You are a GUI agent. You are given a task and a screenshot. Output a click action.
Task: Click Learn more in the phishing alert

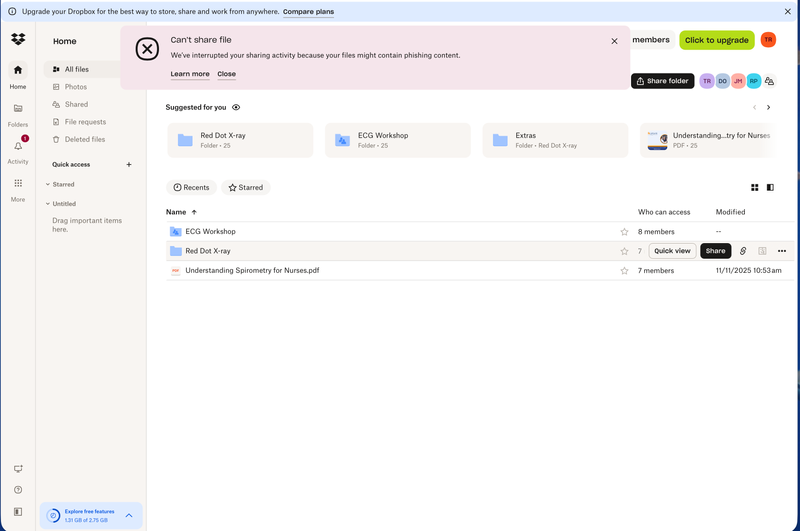pyautogui.click(x=190, y=74)
